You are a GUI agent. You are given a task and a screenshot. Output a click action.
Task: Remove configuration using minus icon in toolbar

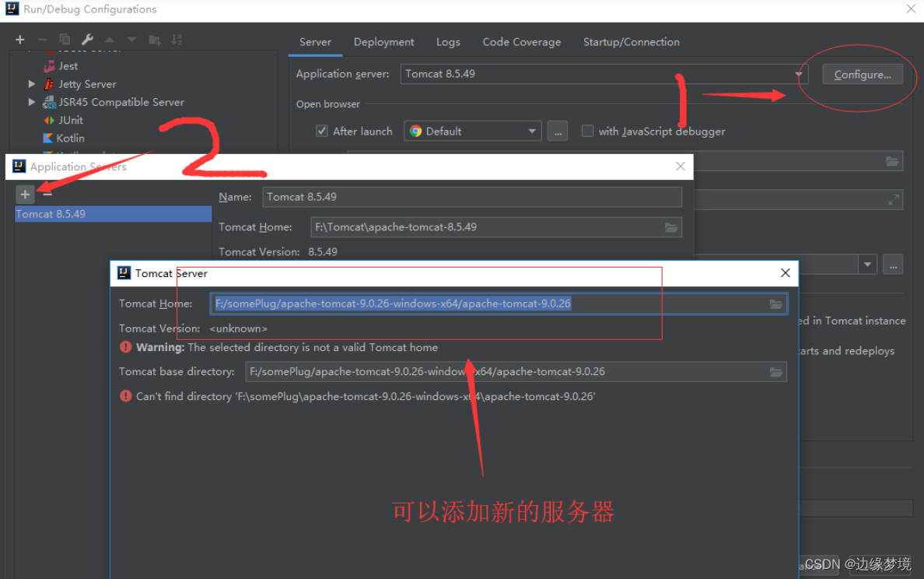(43, 40)
